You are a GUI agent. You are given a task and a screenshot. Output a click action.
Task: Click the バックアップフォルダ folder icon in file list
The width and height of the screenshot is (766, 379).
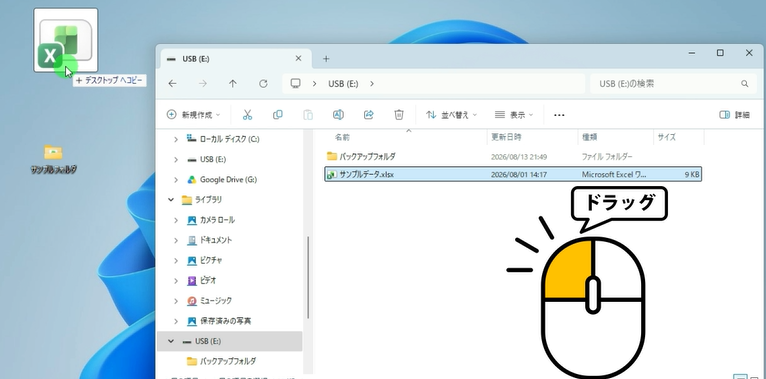332,156
